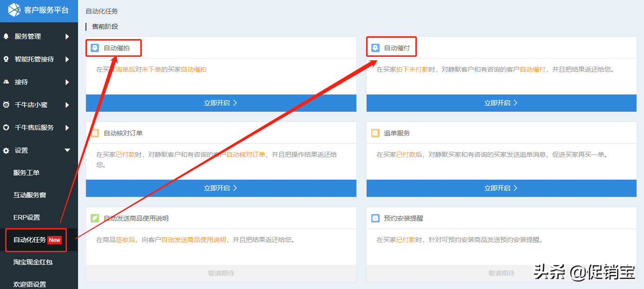The image size is (644, 289).
Task: Click 立即开启 under 追单服务
Action: 501,188
